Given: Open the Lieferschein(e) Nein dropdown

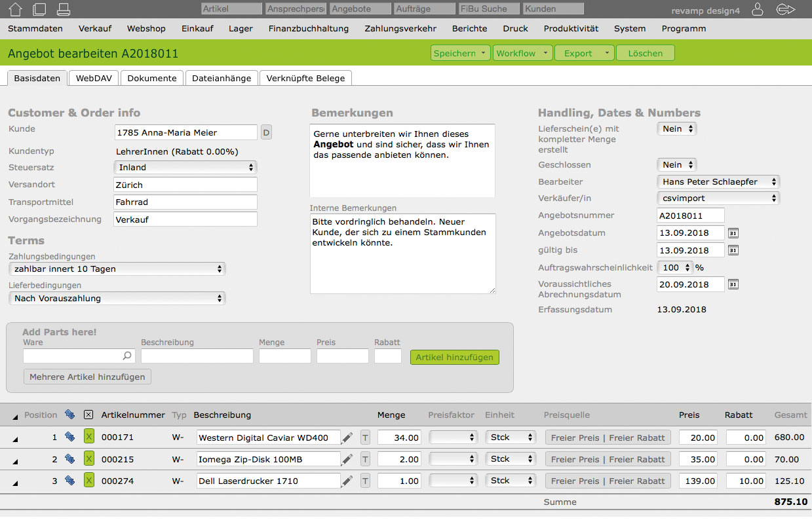Looking at the screenshot, I should [676, 128].
